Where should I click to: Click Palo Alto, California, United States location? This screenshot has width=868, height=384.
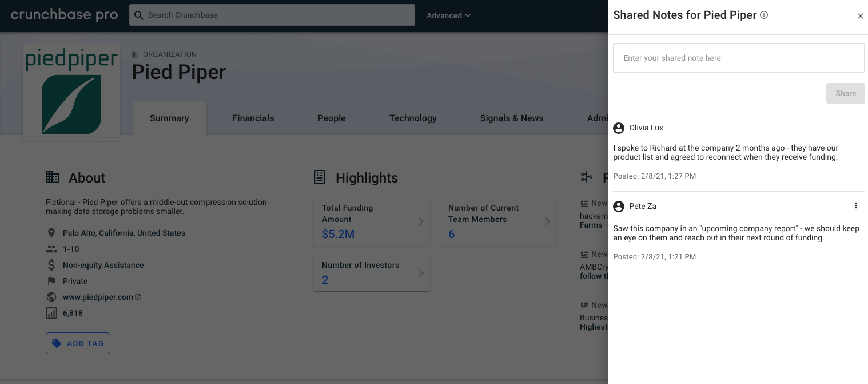tap(124, 233)
